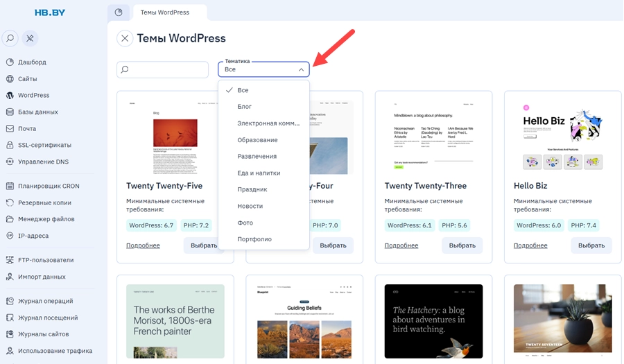
Task: Click the PHP: 7.2 badge
Action: click(x=196, y=225)
